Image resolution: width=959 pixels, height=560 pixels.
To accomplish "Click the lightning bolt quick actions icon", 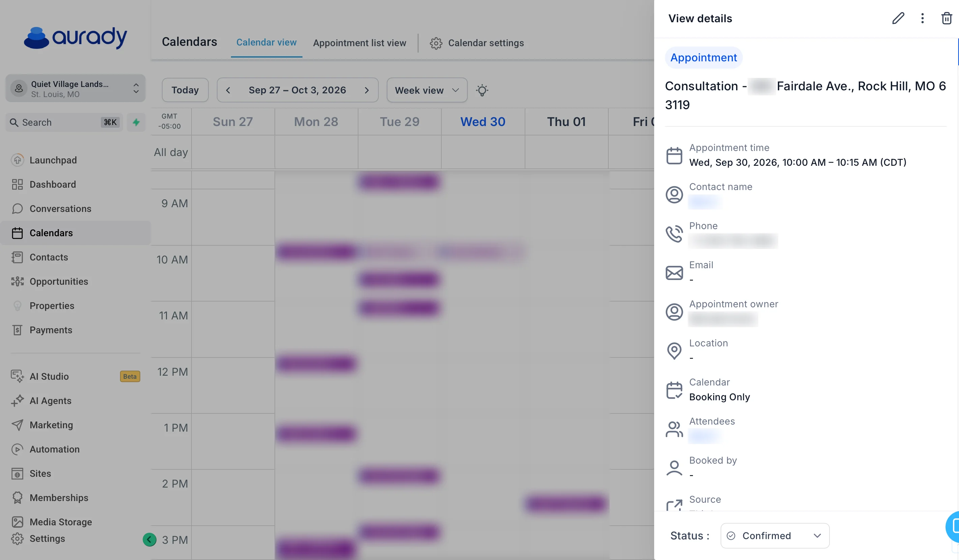I will 136,122.
